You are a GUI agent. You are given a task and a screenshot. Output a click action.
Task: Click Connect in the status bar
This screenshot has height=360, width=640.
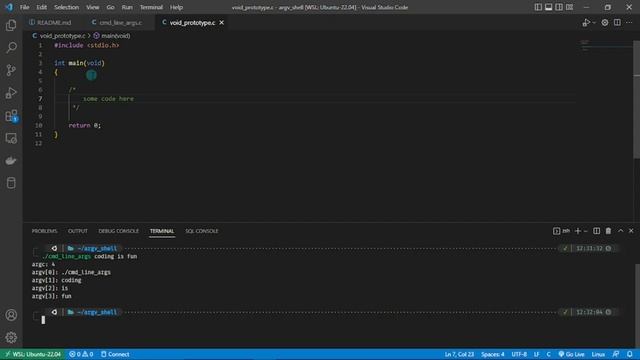[x=115, y=354]
